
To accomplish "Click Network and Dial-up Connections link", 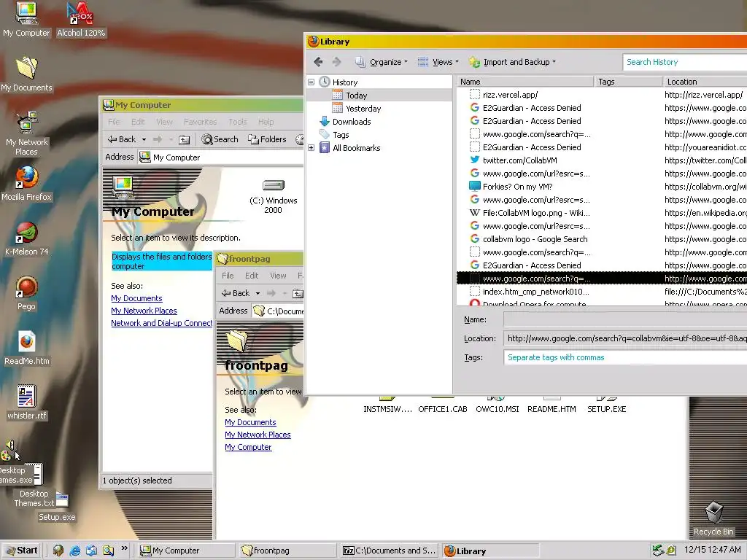I will pos(161,323).
